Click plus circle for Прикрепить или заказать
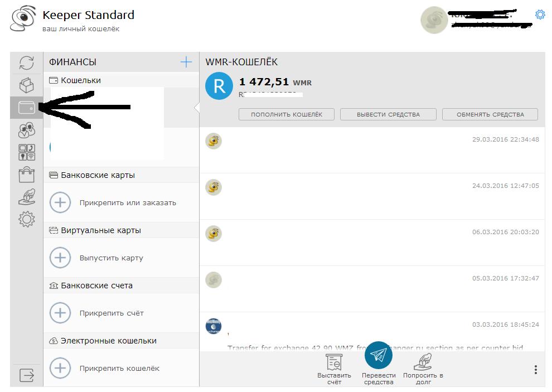Screen dimensions: 552x392 point(60,202)
